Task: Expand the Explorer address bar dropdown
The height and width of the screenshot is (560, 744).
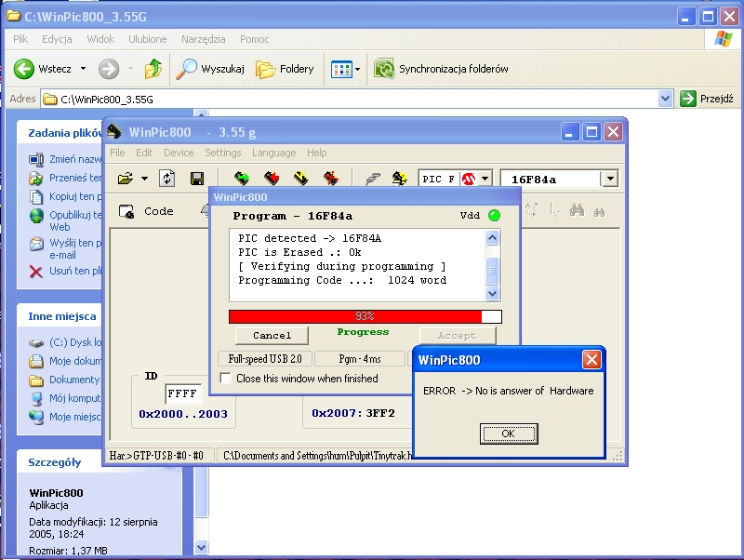Action: (x=665, y=99)
